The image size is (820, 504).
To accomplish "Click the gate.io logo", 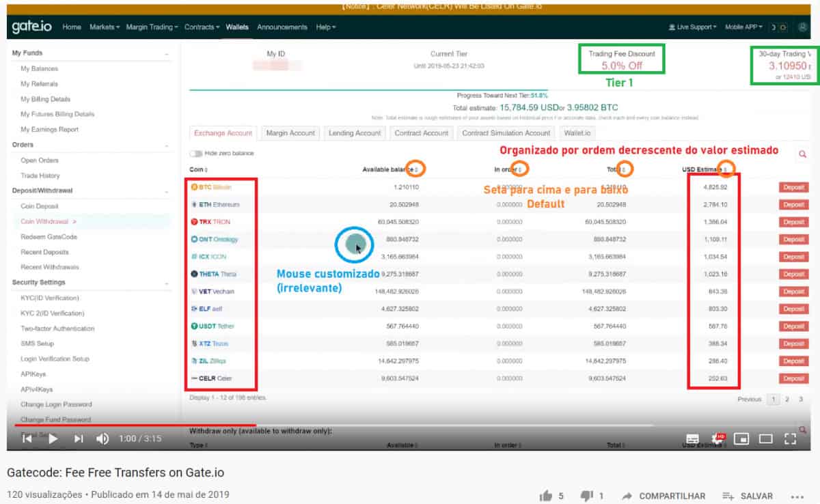I will [31, 27].
